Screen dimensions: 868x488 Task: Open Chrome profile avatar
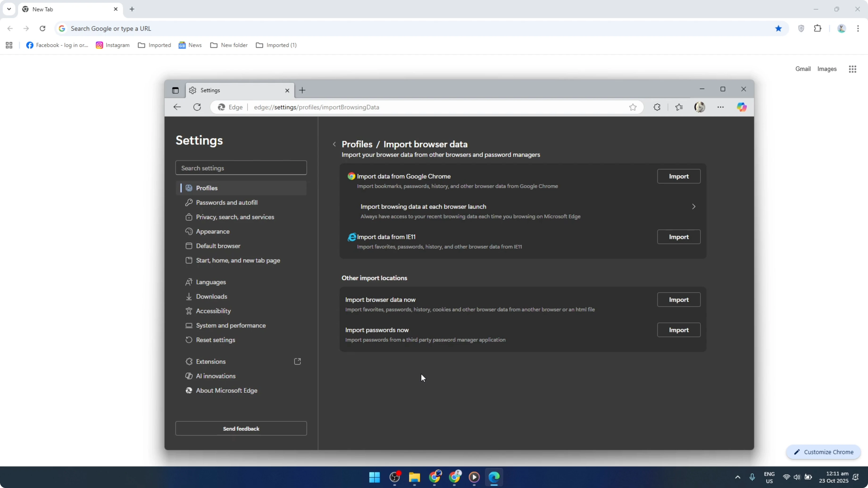pos(841,28)
